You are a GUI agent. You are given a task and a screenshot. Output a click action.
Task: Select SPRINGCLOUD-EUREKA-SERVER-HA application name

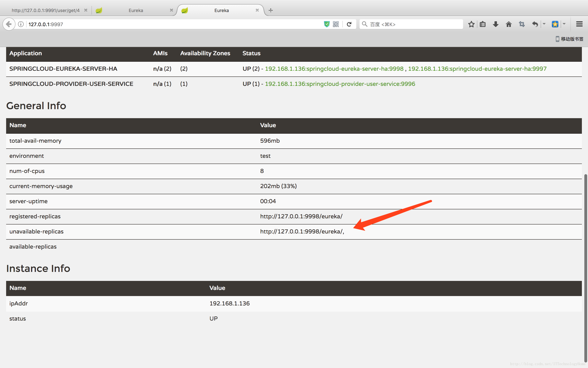point(63,69)
